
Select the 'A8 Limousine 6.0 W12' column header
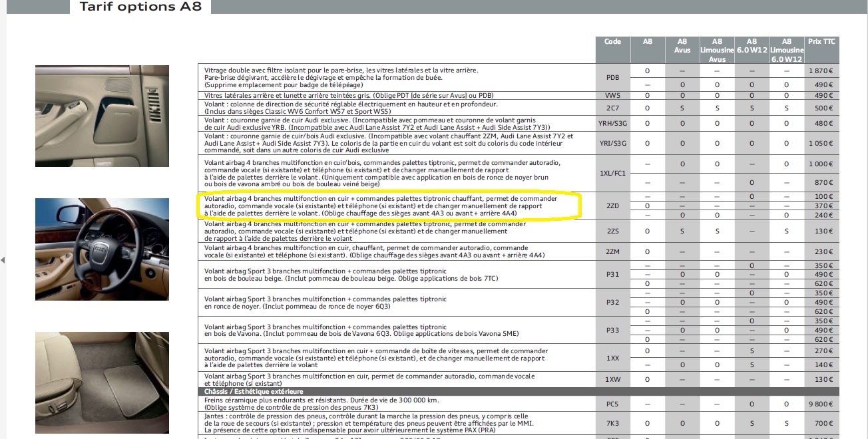click(787, 50)
